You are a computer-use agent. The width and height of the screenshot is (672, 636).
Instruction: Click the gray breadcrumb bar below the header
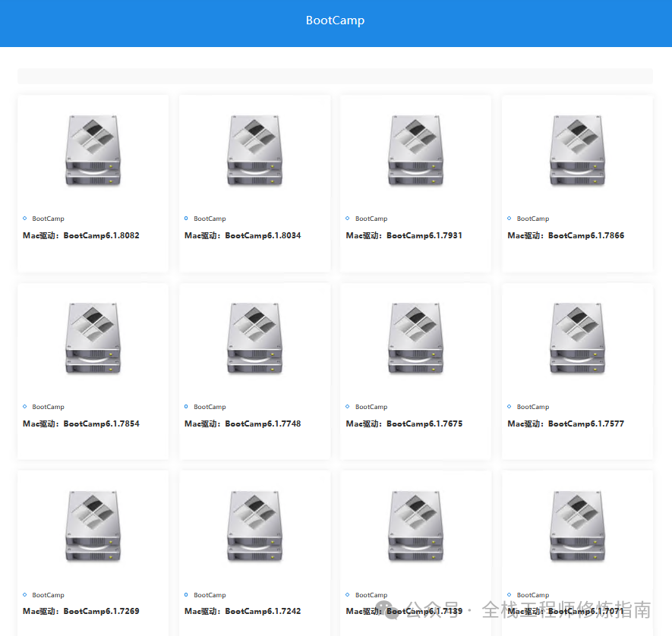334,75
